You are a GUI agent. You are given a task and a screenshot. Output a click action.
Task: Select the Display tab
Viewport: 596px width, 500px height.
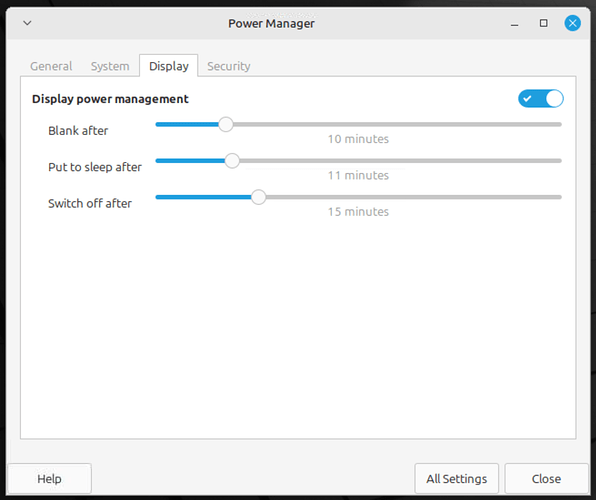[169, 66]
